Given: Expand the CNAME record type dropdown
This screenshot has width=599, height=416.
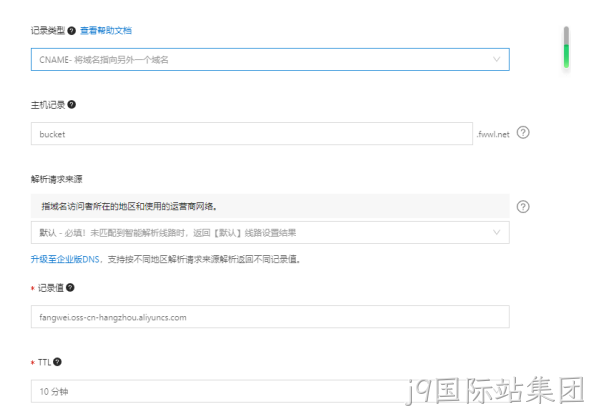Looking at the screenshot, I should click(x=270, y=60).
